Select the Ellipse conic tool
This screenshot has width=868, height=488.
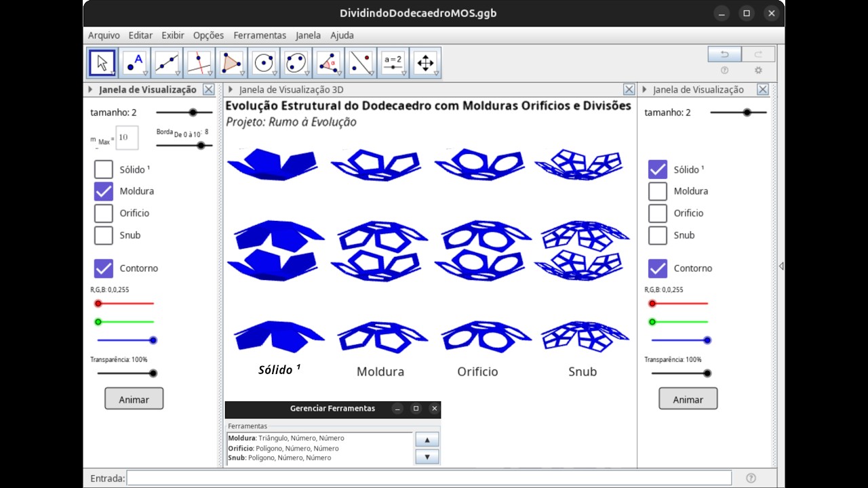pos(296,63)
